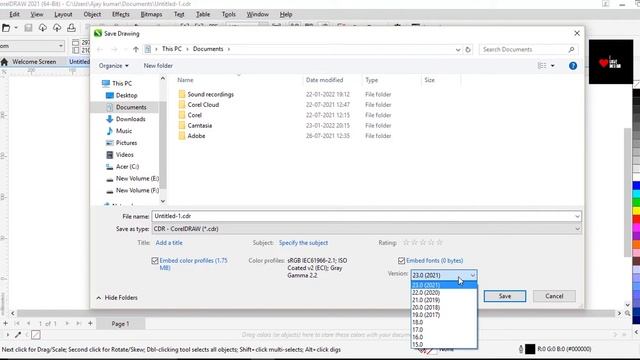The height and width of the screenshot is (360, 640).
Task: Click Documents in the breadcrumb path
Action: click(208, 49)
